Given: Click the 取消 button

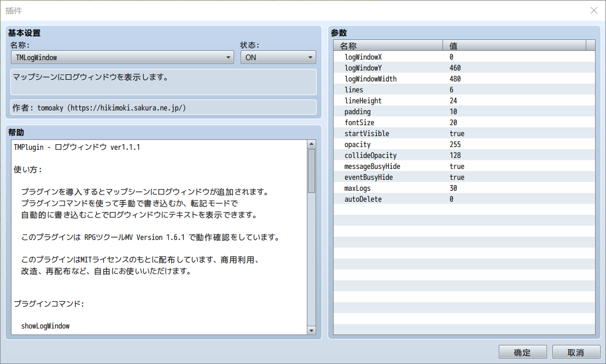Looking at the screenshot, I should (576, 352).
